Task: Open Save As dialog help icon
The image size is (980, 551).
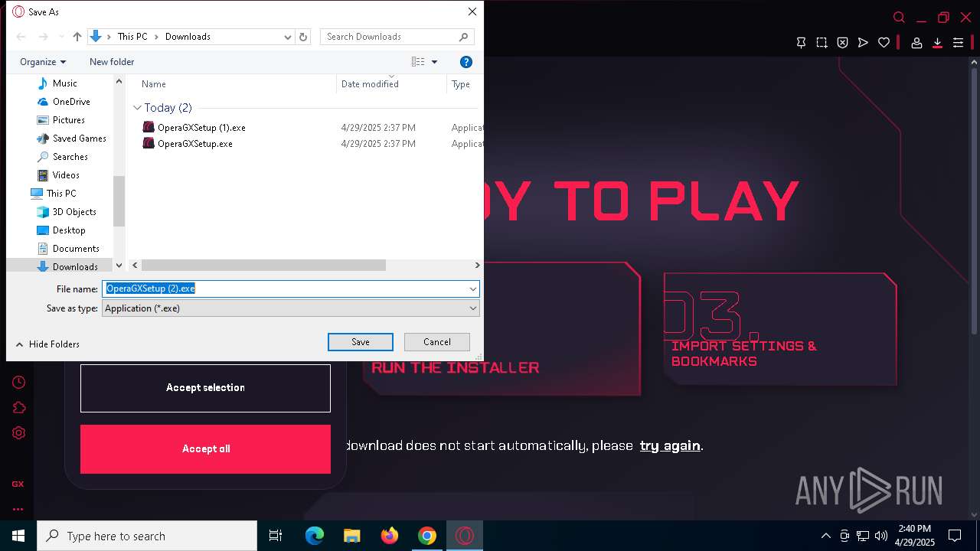Action: 465,62
